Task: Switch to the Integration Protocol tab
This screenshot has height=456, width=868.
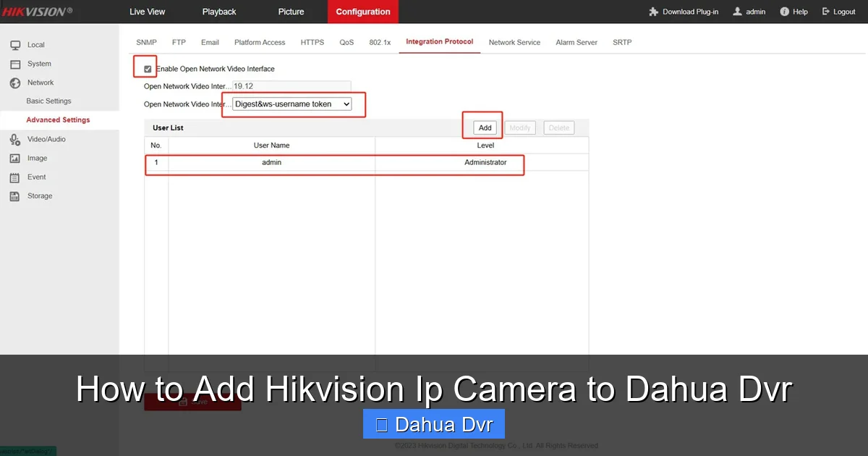Action: coord(439,42)
